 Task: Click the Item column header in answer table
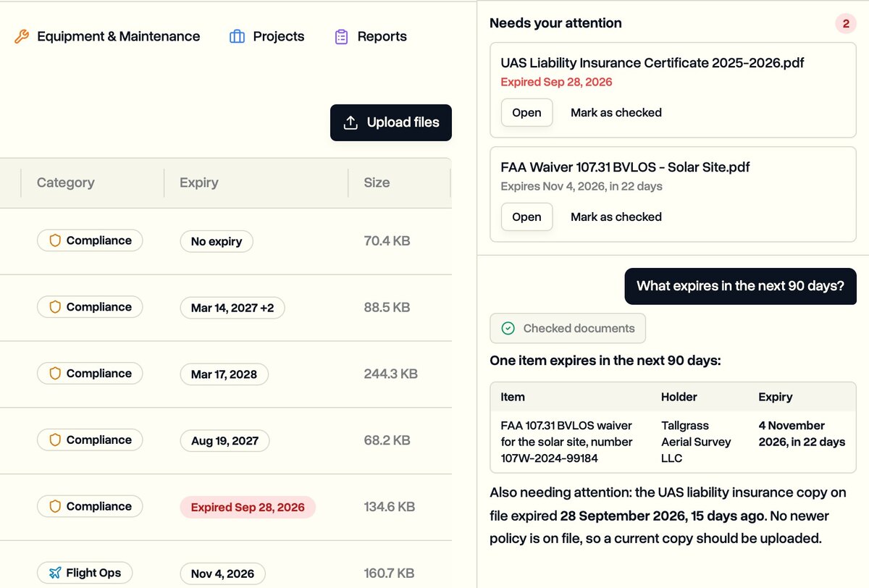coord(513,397)
